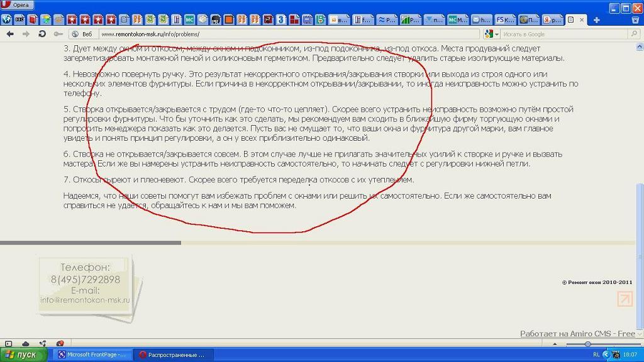644x362 pixels.
Task: Open the Работает на Amiro CMS - Free link
Action: 577,334
